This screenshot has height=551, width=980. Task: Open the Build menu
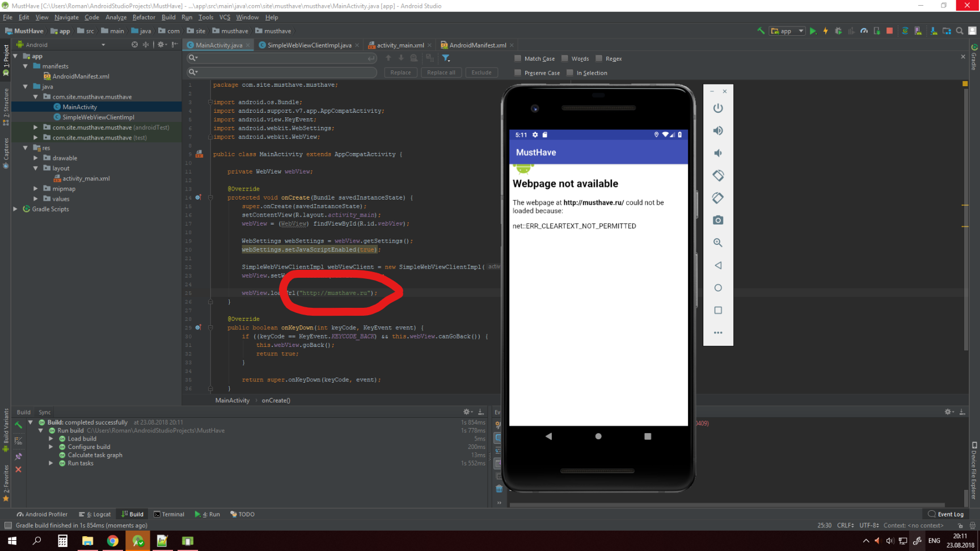click(x=168, y=18)
